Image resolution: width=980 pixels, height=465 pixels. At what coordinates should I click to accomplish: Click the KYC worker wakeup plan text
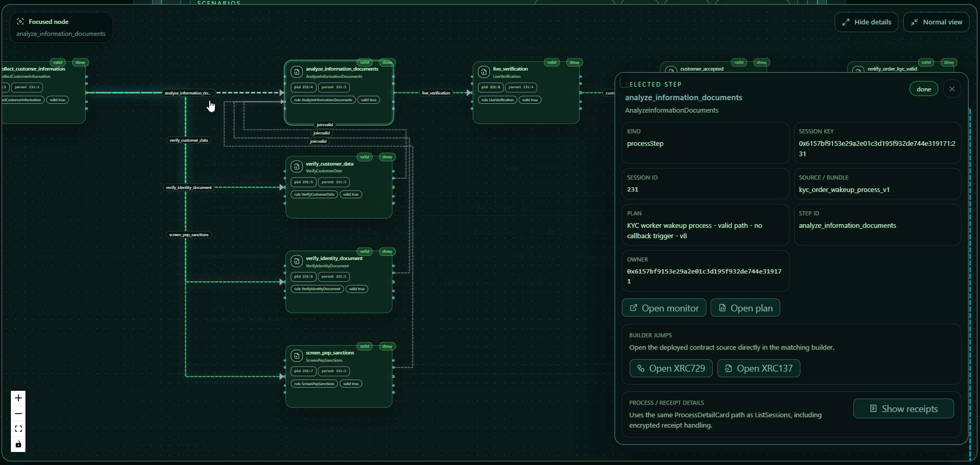tap(695, 230)
